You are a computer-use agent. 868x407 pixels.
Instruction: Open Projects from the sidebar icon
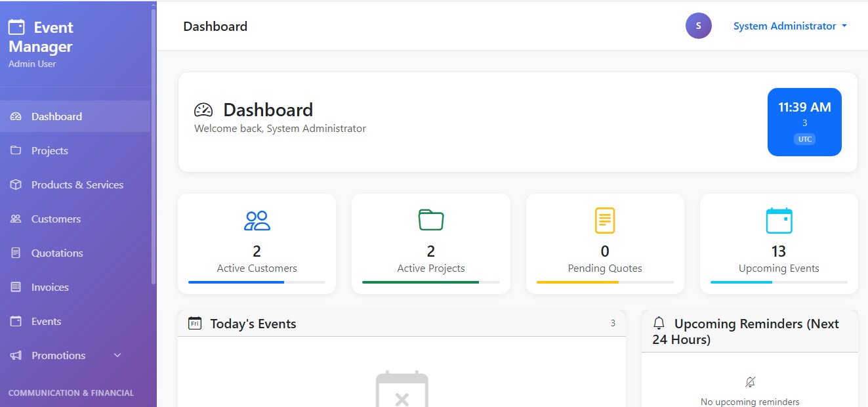[16, 150]
